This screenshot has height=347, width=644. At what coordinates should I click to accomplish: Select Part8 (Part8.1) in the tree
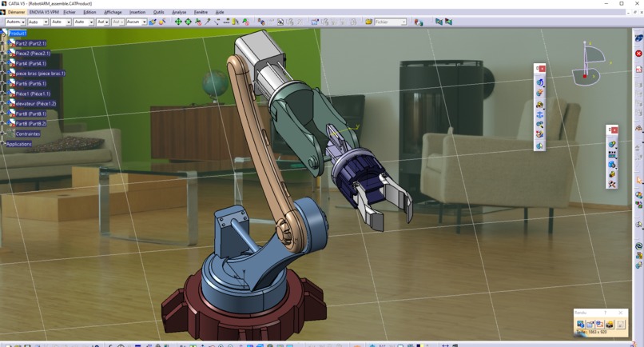tap(31, 114)
